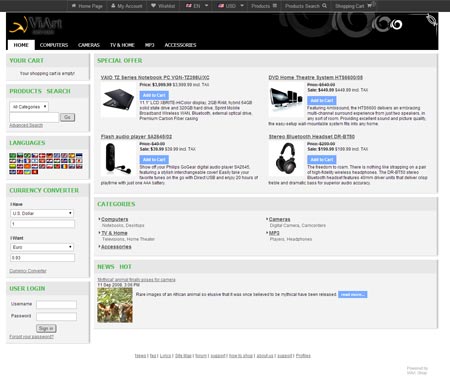Open the Euro currency selector

pyautogui.click(x=42, y=247)
